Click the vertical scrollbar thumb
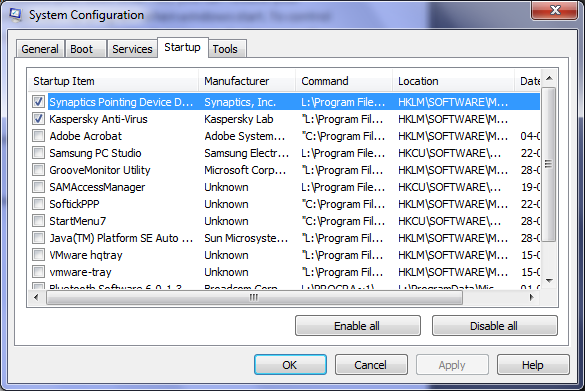The height and width of the screenshot is (391, 585). click(548, 164)
